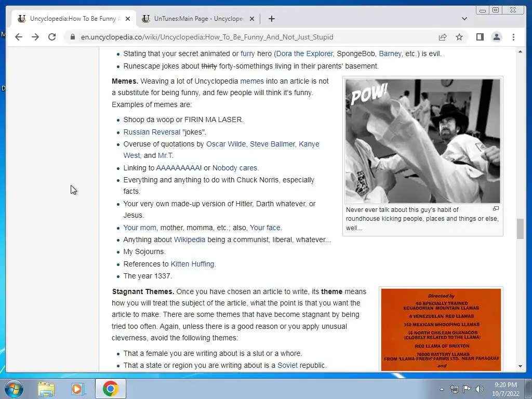Go back to the previous page

coord(19,37)
